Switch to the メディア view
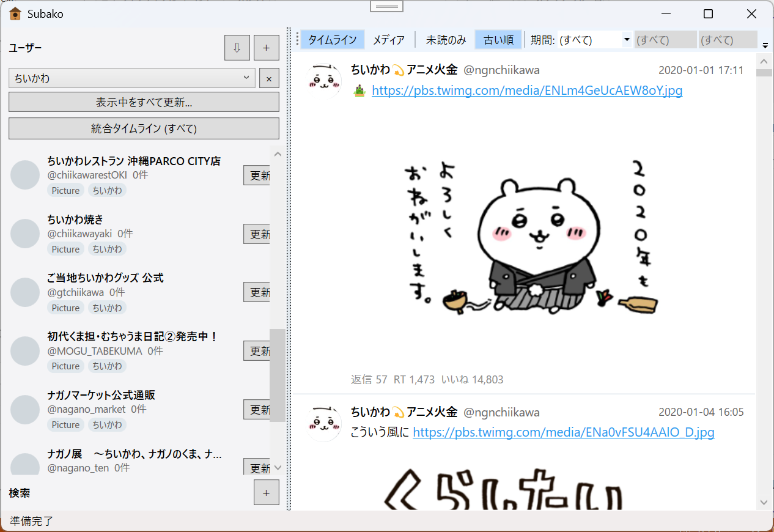The height and width of the screenshot is (532, 774). tap(389, 40)
